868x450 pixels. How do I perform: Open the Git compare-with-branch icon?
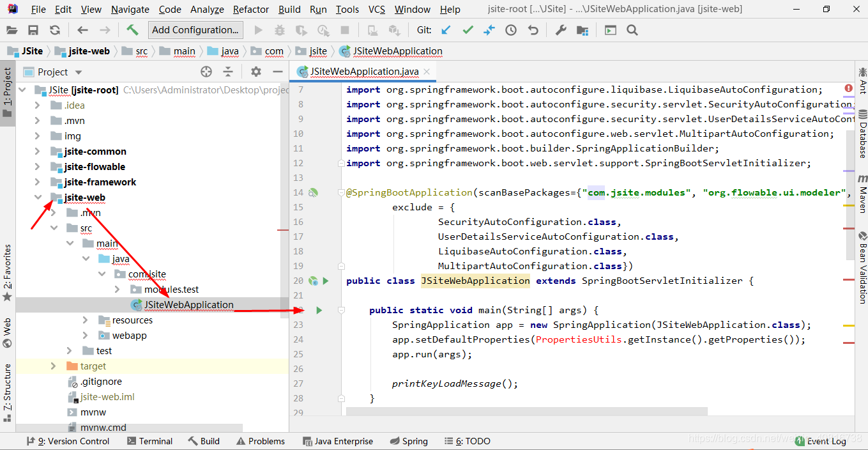[x=489, y=30]
